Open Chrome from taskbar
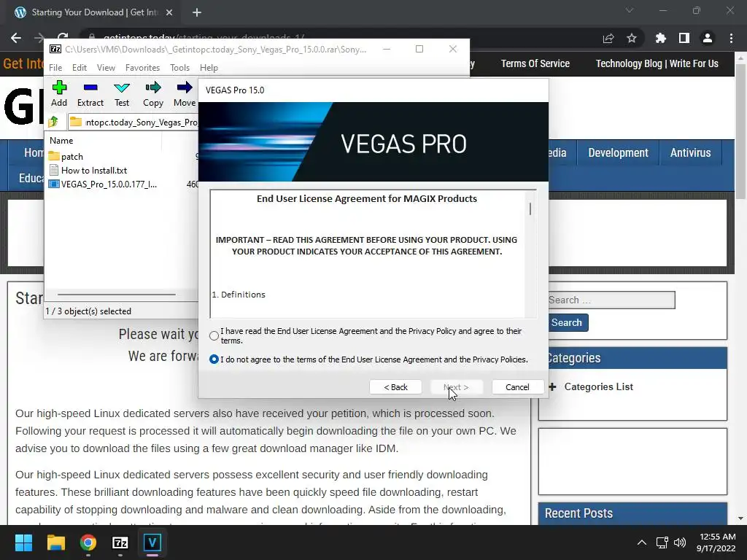 [88, 542]
